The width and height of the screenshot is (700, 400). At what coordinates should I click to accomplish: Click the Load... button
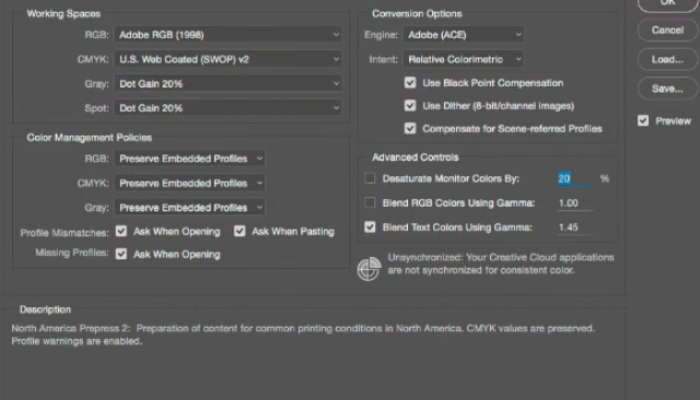(x=667, y=59)
